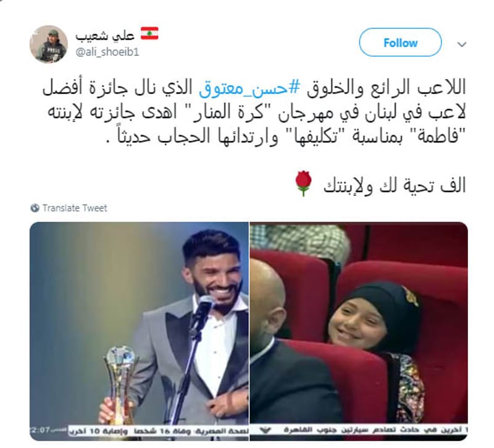
Task: Click the globe icon beside Translate Tweet
Action: tap(35, 208)
